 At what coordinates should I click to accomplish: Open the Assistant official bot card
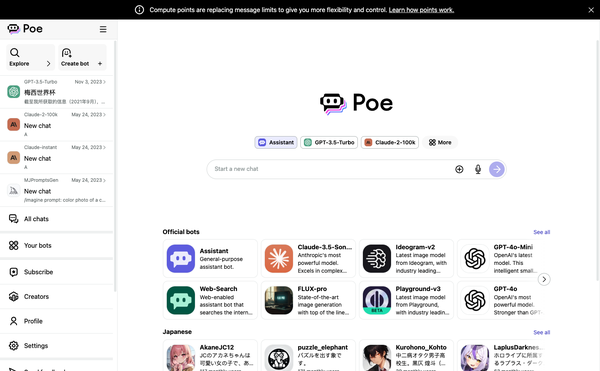[x=210, y=259]
